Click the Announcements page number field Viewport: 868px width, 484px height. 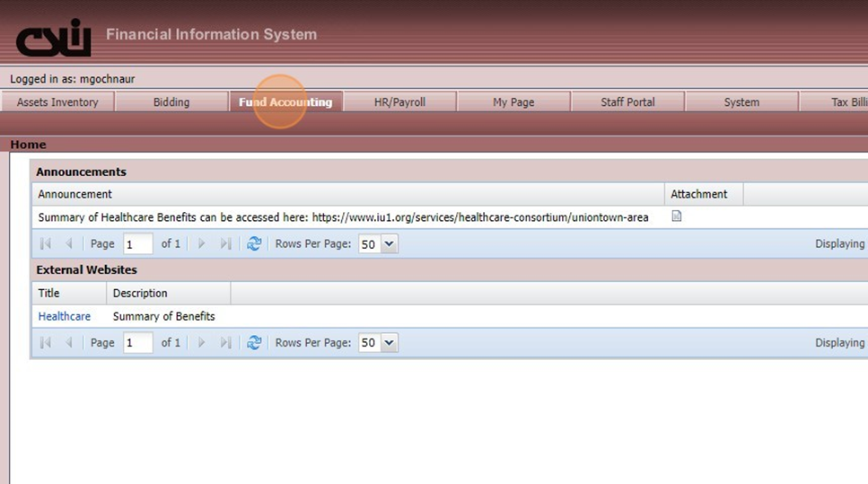pos(137,243)
